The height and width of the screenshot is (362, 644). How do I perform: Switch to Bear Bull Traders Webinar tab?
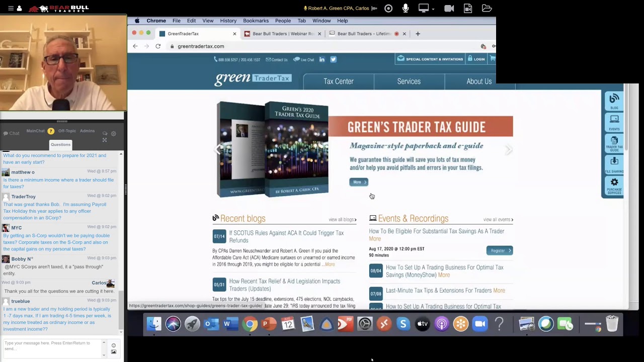click(283, 34)
